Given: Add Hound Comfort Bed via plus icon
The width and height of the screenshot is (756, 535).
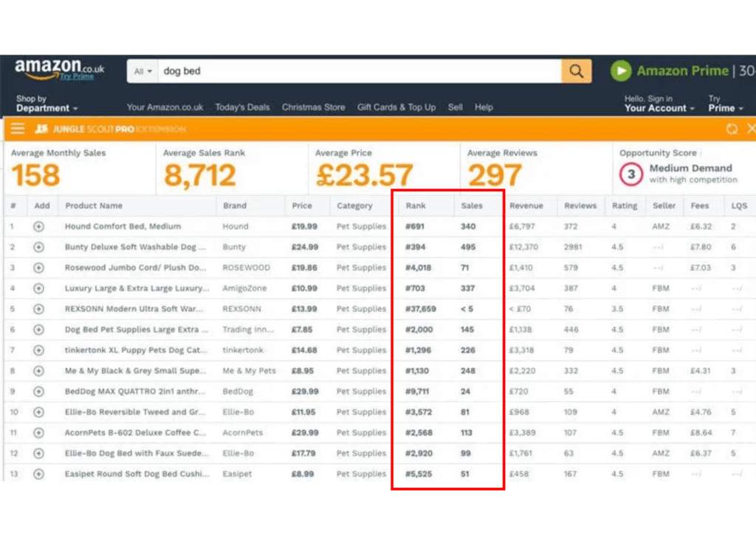Looking at the screenshot, I should tap(38, 227).
